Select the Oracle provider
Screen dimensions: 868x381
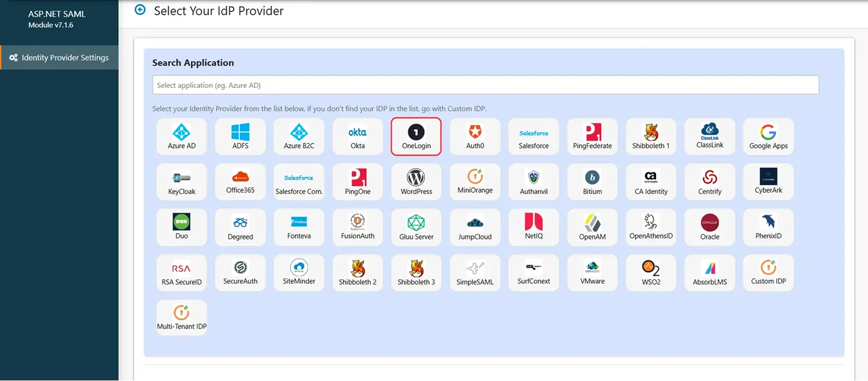pos(710,227)
